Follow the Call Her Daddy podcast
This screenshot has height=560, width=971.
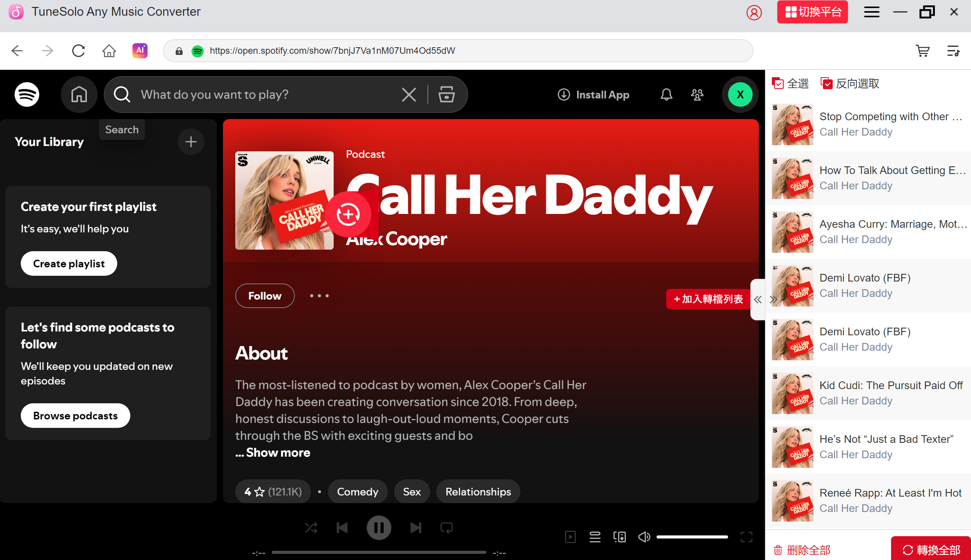click(265, 296)
